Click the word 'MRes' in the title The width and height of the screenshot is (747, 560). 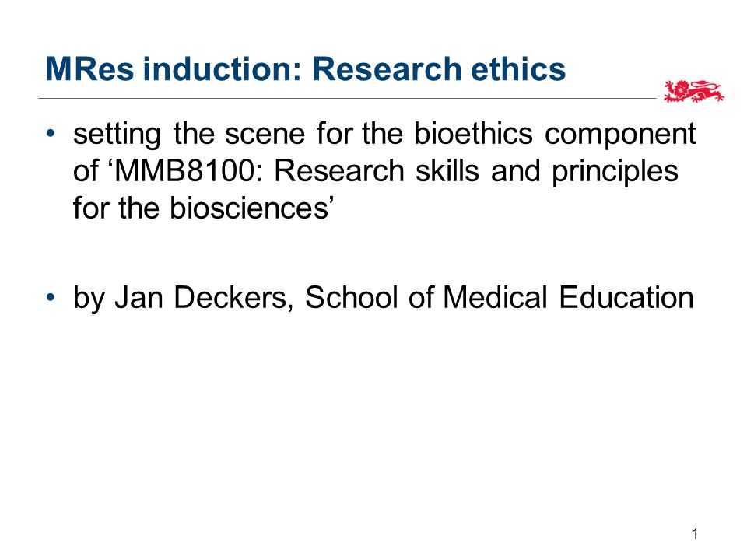pos(89,69)
